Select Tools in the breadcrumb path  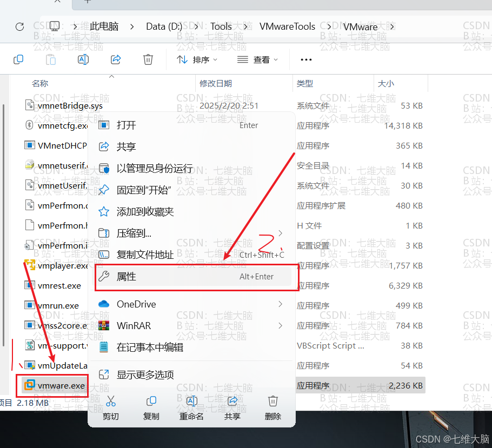(221, 26)
